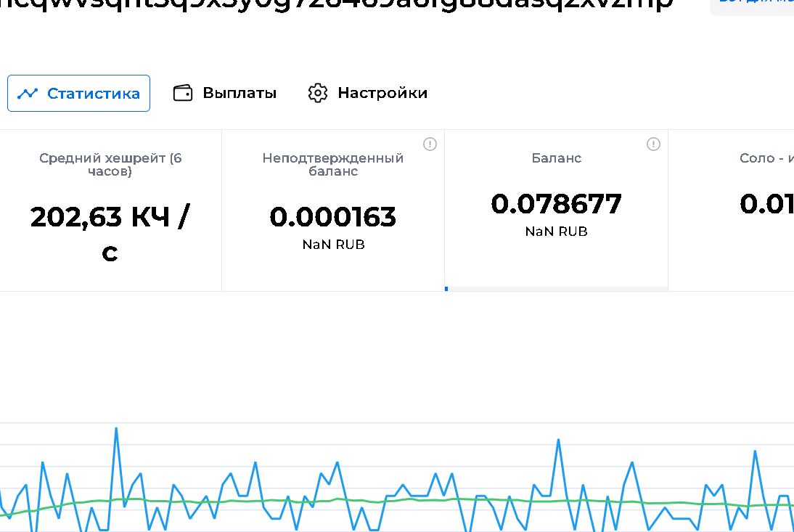Click the 0.078677 balance value
794x532 pixels.
556,204
